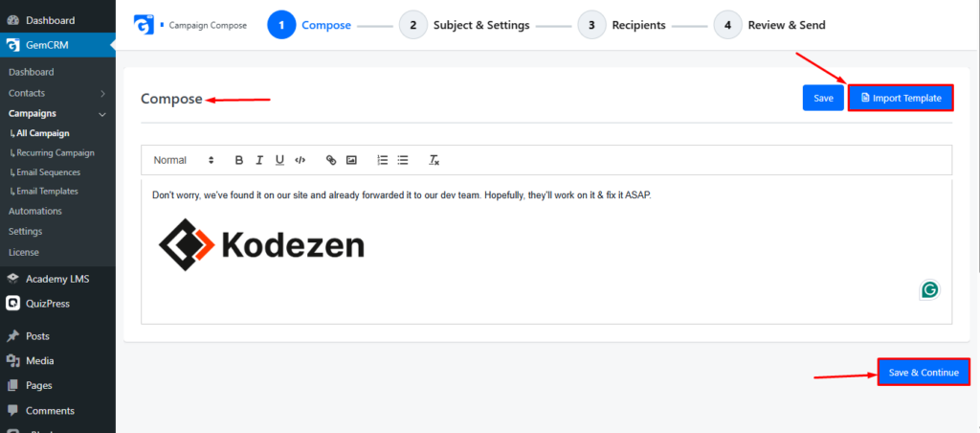Click the GemCRM logo in header
Screen dimensions: 980x433
[144, 25]
